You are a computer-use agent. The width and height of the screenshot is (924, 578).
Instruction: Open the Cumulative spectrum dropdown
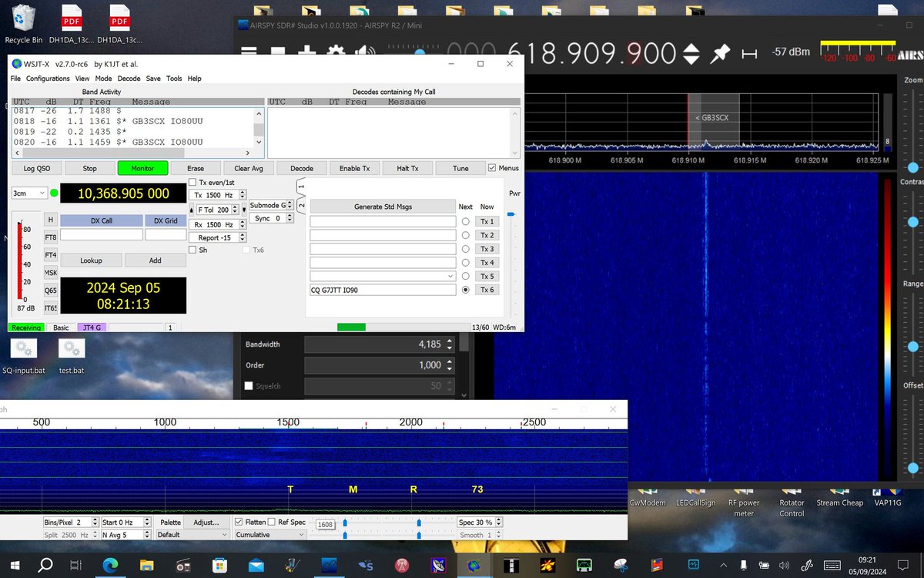270,534
